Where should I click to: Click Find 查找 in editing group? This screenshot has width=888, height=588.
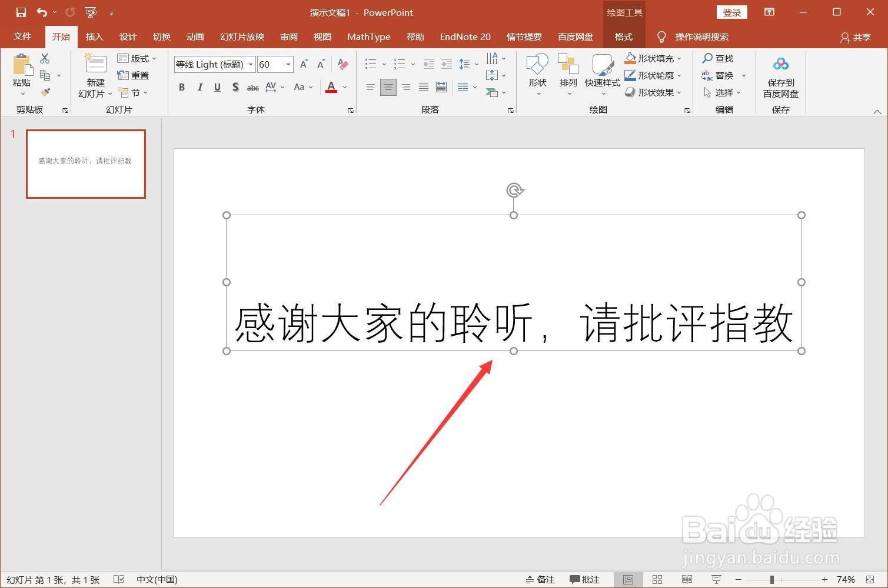tap(718, 58)
